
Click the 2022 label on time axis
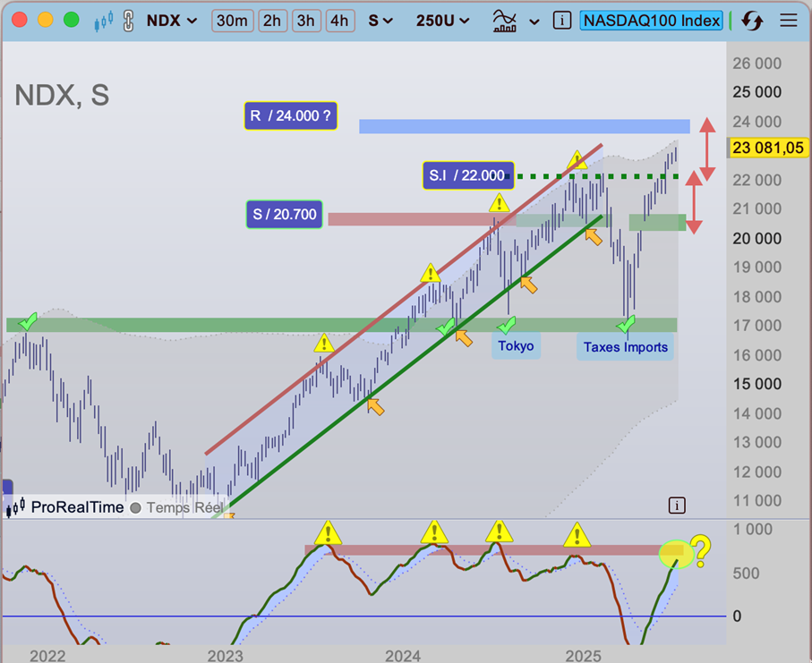tap(47, 655)
